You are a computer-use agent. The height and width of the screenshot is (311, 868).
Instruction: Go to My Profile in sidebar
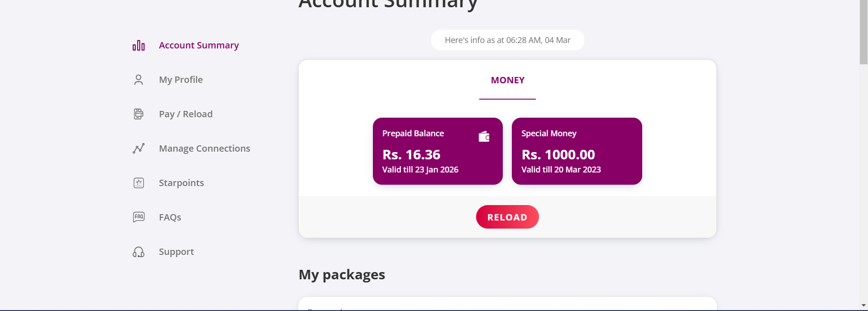(x=181, y=80)
